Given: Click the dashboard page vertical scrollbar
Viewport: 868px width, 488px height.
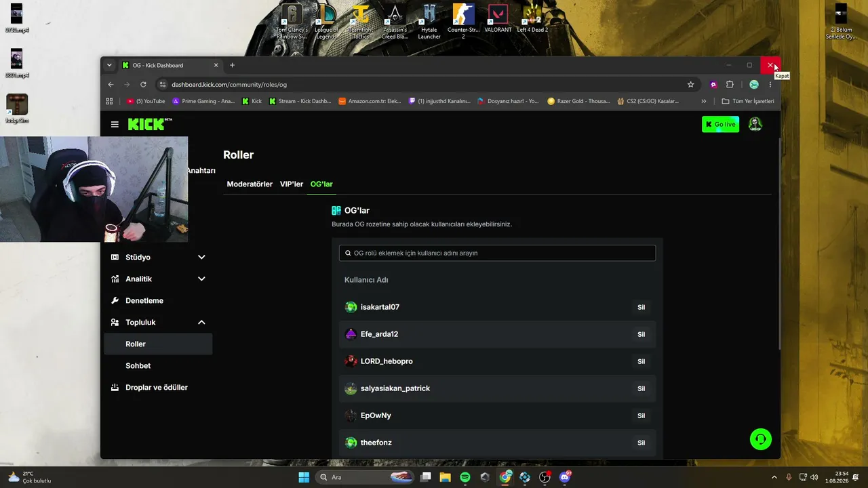Looking at the screenshot, I should [x=778, y=244].
